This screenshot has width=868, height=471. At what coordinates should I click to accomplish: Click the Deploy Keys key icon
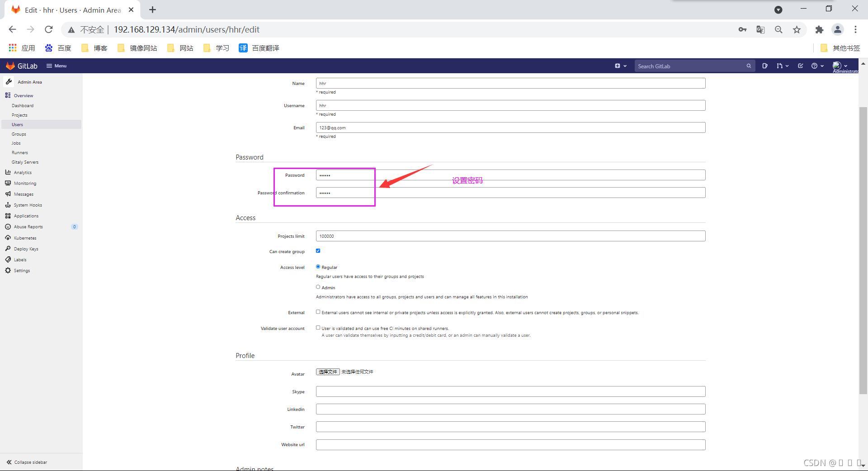8,249
